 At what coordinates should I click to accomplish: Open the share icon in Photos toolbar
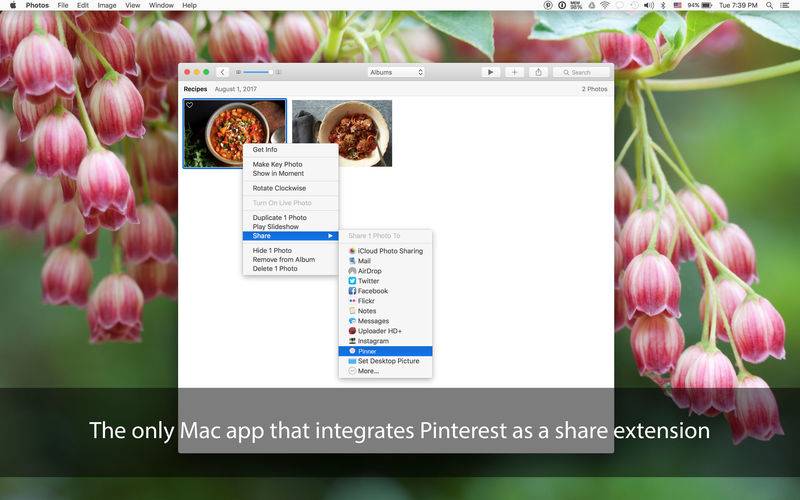pyautogui.click(x=538, y=72)
